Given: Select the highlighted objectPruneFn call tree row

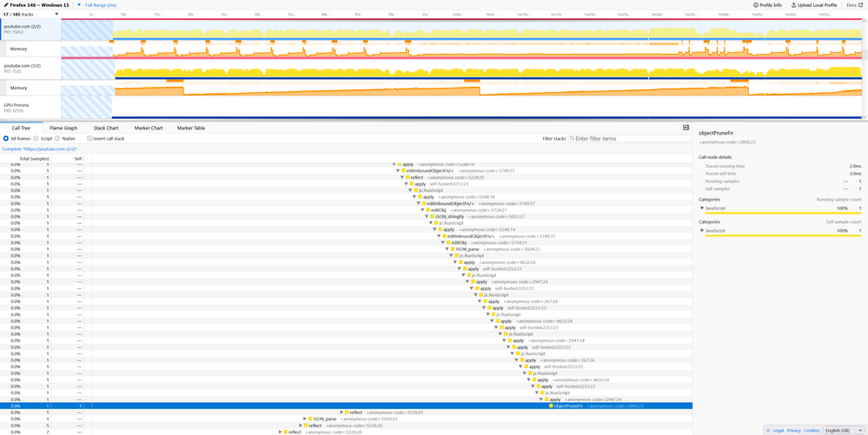Looking at the screenshot, I should 346,405.
